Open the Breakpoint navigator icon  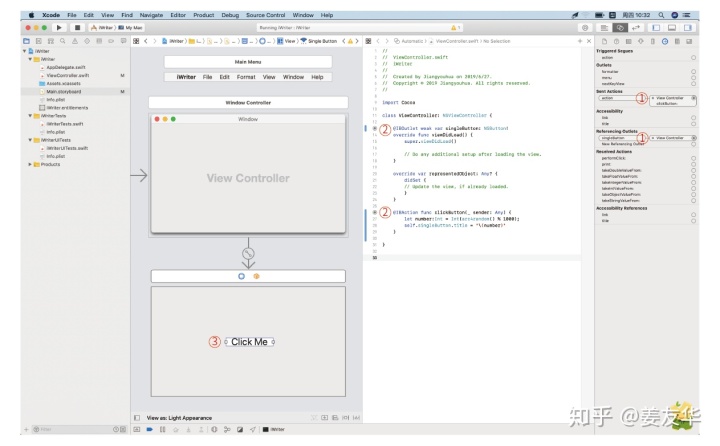pos(111,41)
